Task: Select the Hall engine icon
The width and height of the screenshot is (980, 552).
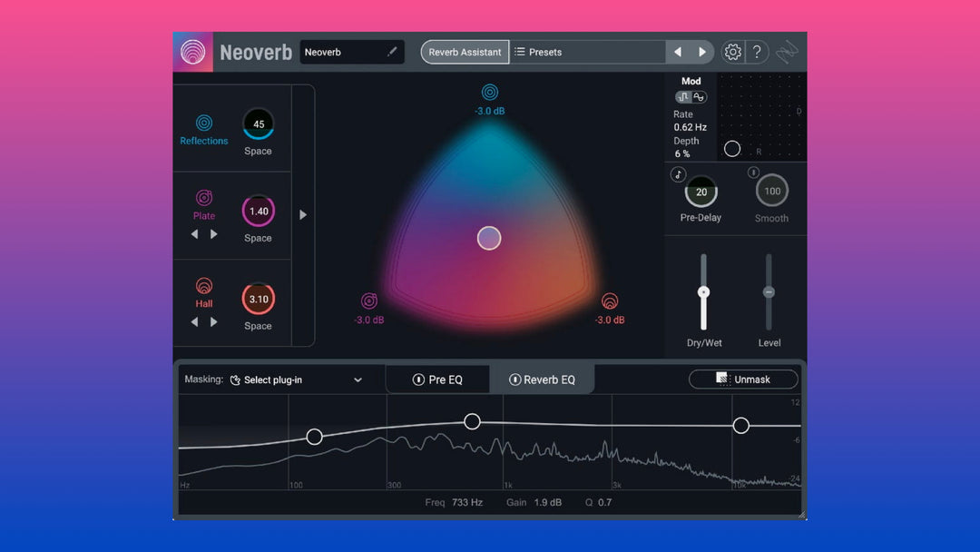Action: [x=204, y=286]
